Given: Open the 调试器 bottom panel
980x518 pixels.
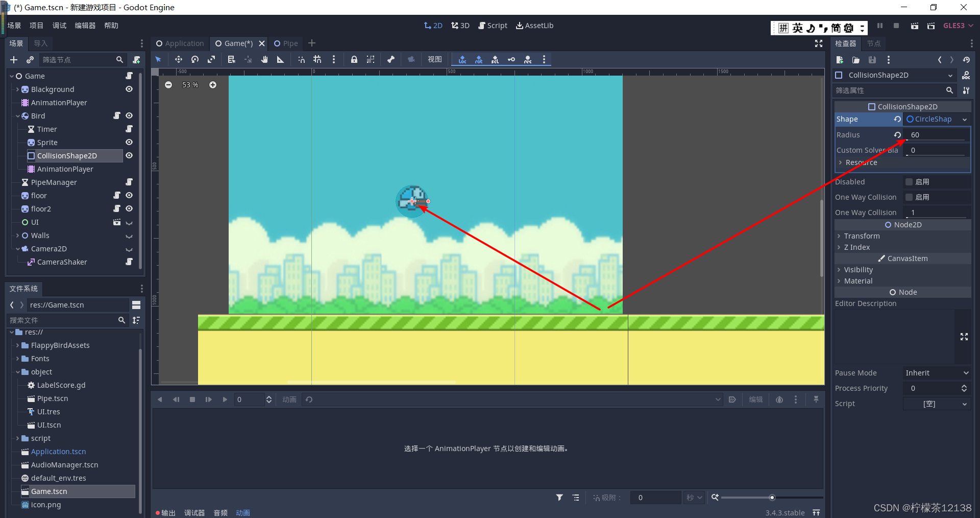Looking at the screenshot, I should pyautogui.click(x=194, y=513).
